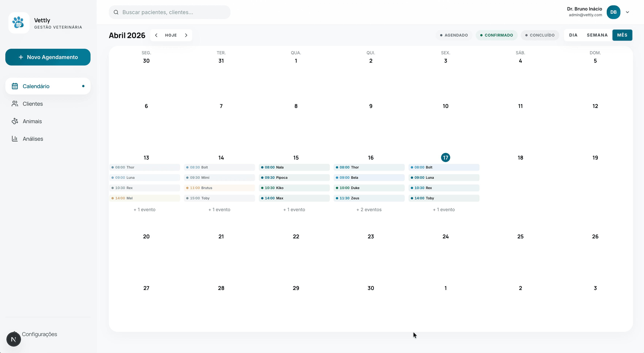Click the Novo Agendamento button
Viewport: 644px width, 353px height.
click(x=48, y=57)
